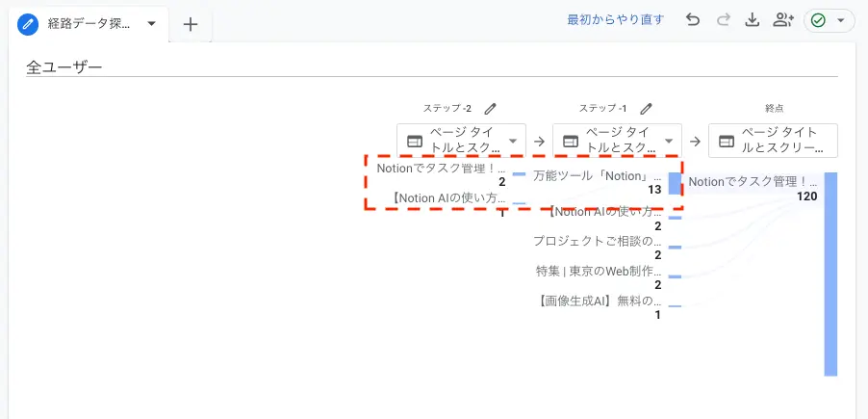Edit ステップ -2 with the pencil icon
The width and height of the screenshot is (868, 419).
coord(490,109)
